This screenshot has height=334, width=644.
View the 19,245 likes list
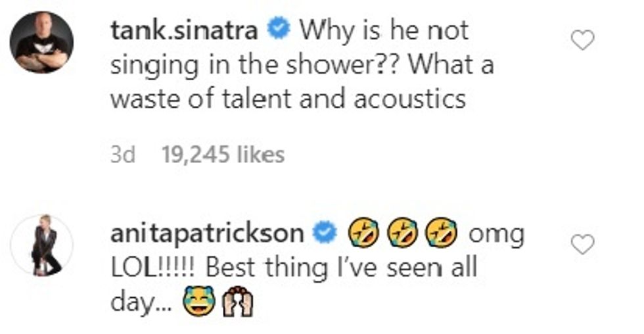pos(223,155)
